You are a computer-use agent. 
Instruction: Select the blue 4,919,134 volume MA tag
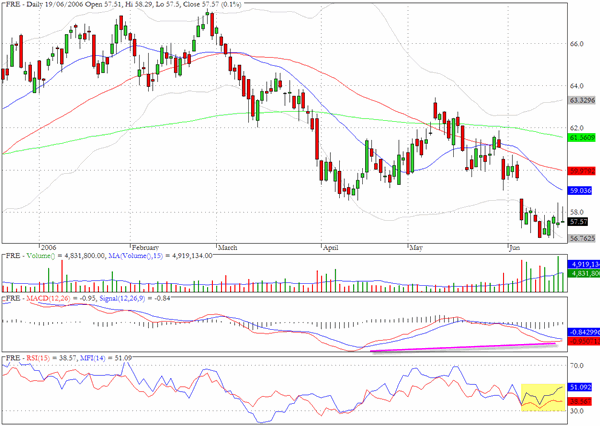[584, 264]
